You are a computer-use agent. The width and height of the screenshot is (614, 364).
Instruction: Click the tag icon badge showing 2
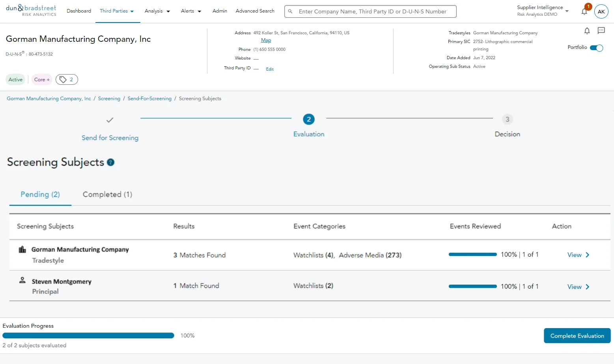67,80
